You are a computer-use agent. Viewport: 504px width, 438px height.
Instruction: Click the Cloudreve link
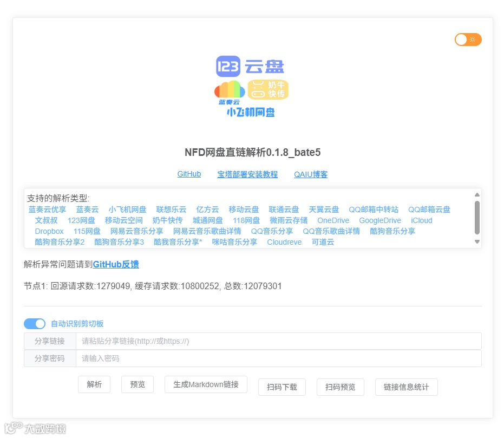pyautogui.click(x=284, y=242)
